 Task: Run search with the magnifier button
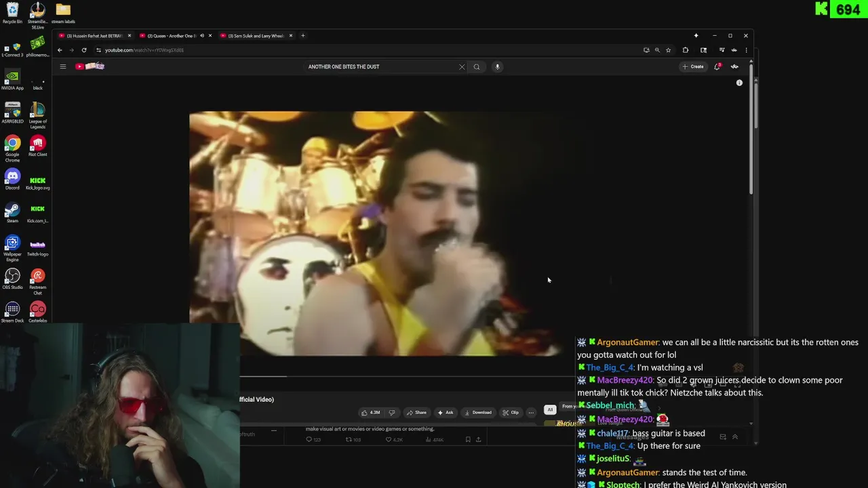(x=477, y=66)
